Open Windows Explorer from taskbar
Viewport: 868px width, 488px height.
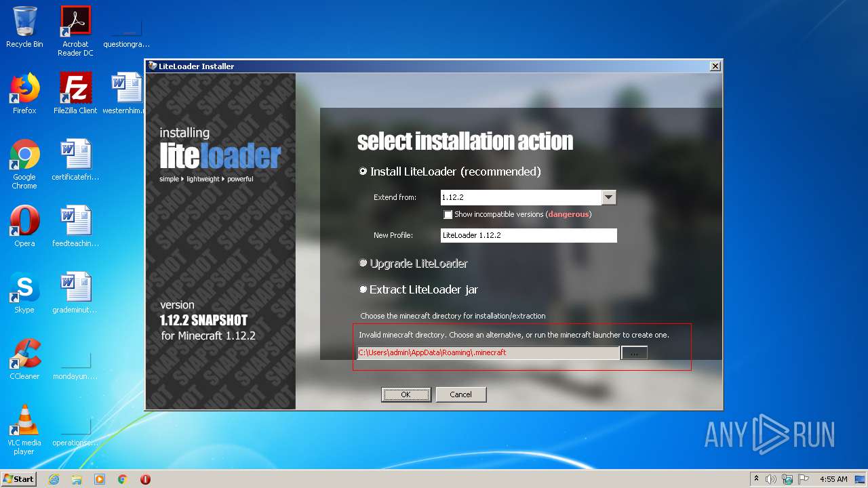[77, 479]
